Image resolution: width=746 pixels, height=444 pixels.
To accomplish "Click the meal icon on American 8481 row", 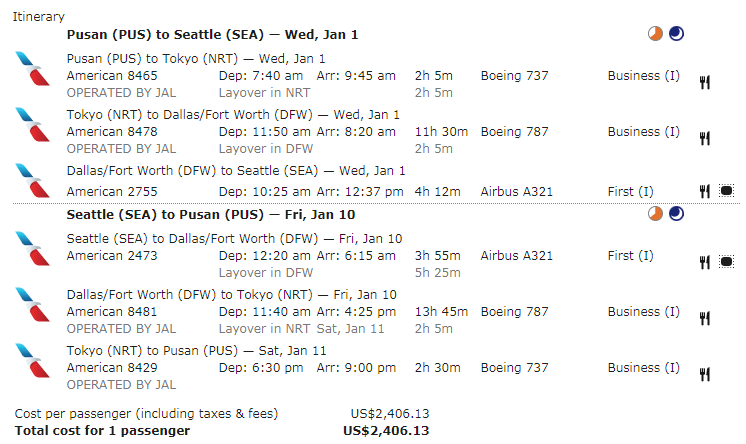I will pos(705,318).
